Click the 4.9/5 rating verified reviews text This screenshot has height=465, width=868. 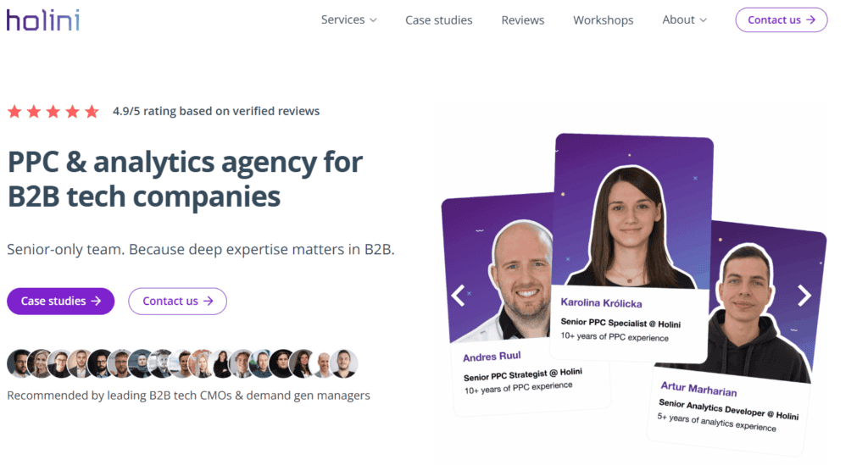pos(216,111)
